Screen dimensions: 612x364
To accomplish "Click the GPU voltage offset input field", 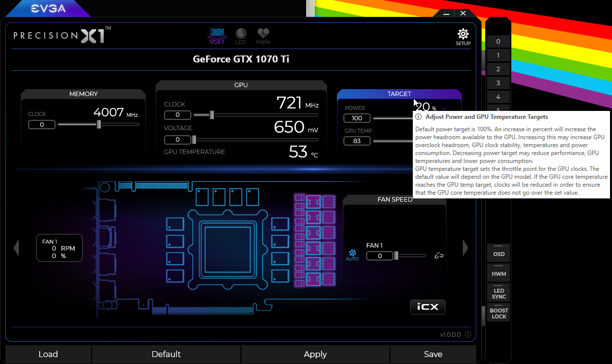I will point(177,140).
